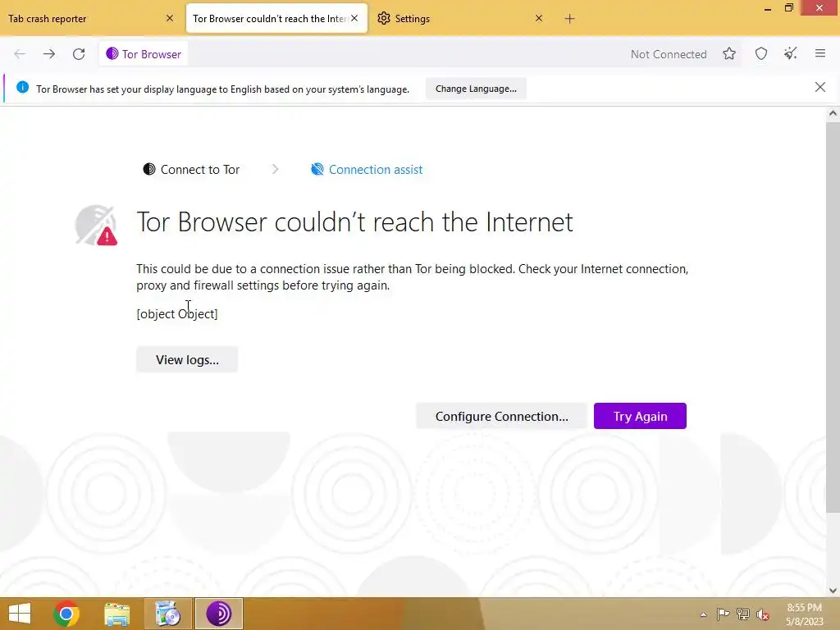Minimize the Tor Browser window

coord(768,8)
